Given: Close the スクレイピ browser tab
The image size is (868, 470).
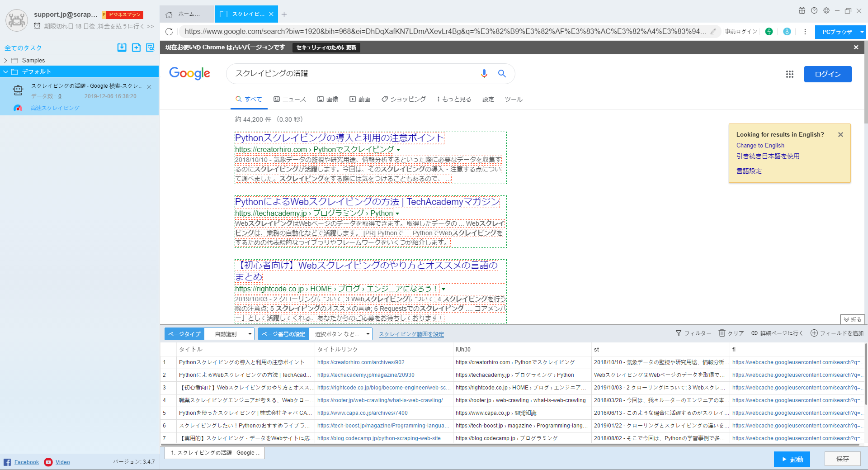Looking at the screenshot, I should tap(271, 14).
